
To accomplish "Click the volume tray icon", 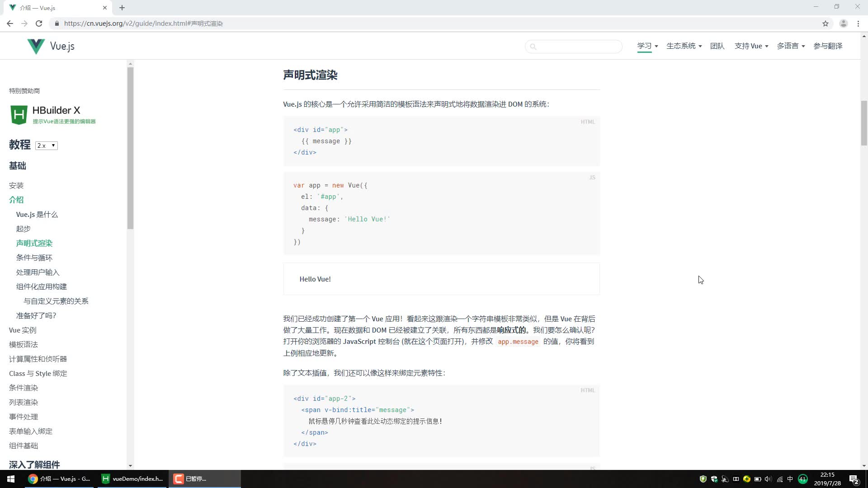I will tap(768, 479).
